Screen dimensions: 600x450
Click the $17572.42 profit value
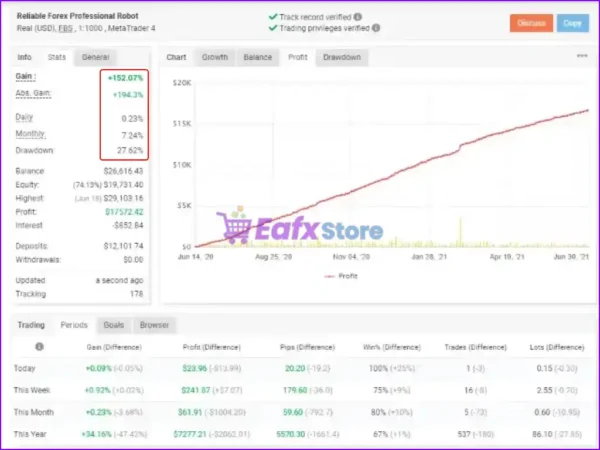pos(124,212)
